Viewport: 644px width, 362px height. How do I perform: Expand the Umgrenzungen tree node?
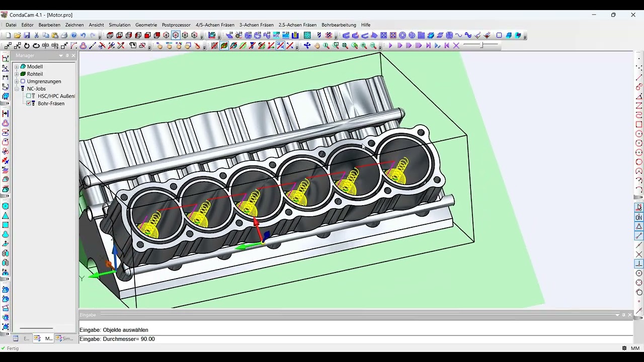[x=17, y=81]
